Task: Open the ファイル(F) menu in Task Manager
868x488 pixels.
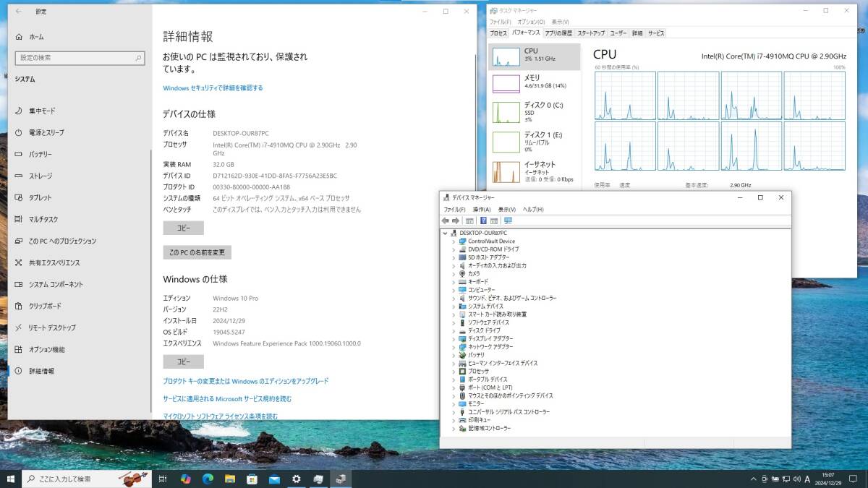Action: click(x=501, y=22)
